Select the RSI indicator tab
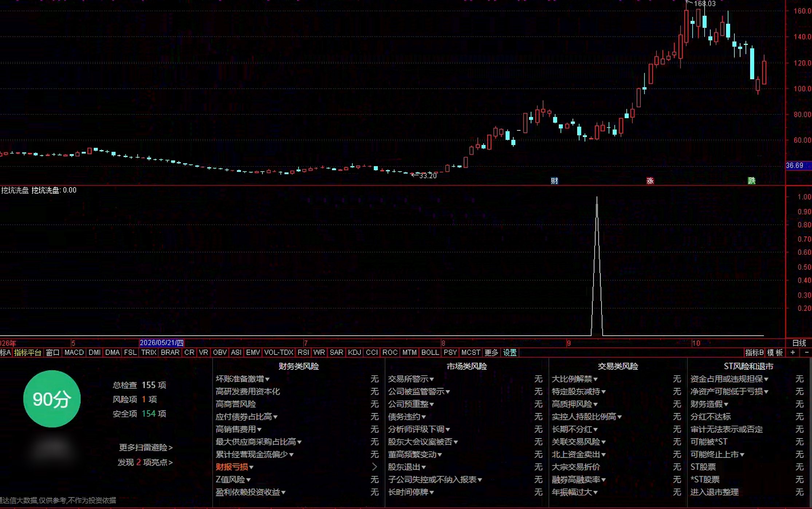This screenshot has width=812, height=509. click(303, 352)
